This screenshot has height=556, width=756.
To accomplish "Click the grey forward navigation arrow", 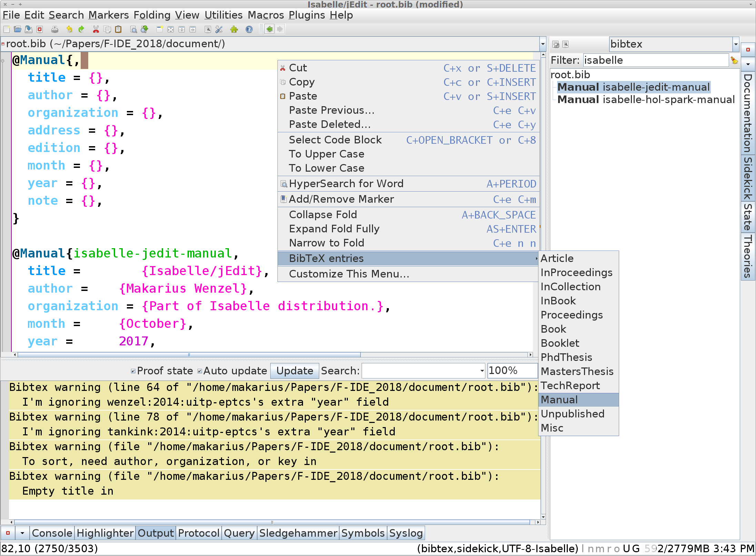I will (280, 29).
